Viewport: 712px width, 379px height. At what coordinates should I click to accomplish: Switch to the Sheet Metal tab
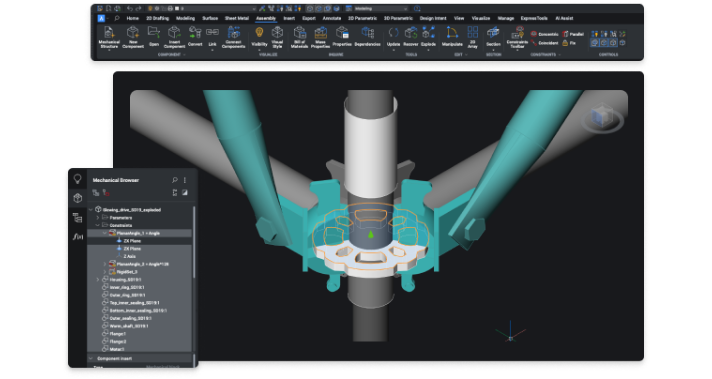pos(237,19)
